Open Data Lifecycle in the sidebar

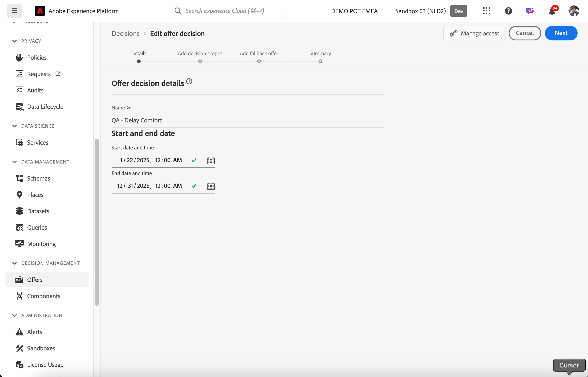coord(47,107)
